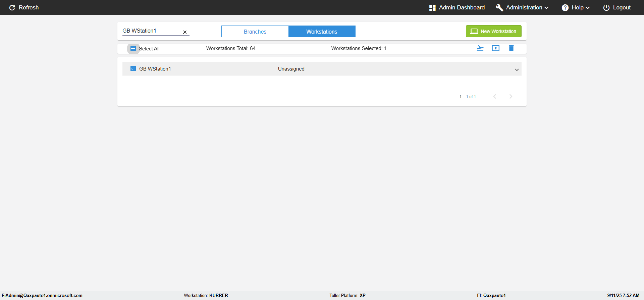Expand the GB WStation1 row chevron

517,70
